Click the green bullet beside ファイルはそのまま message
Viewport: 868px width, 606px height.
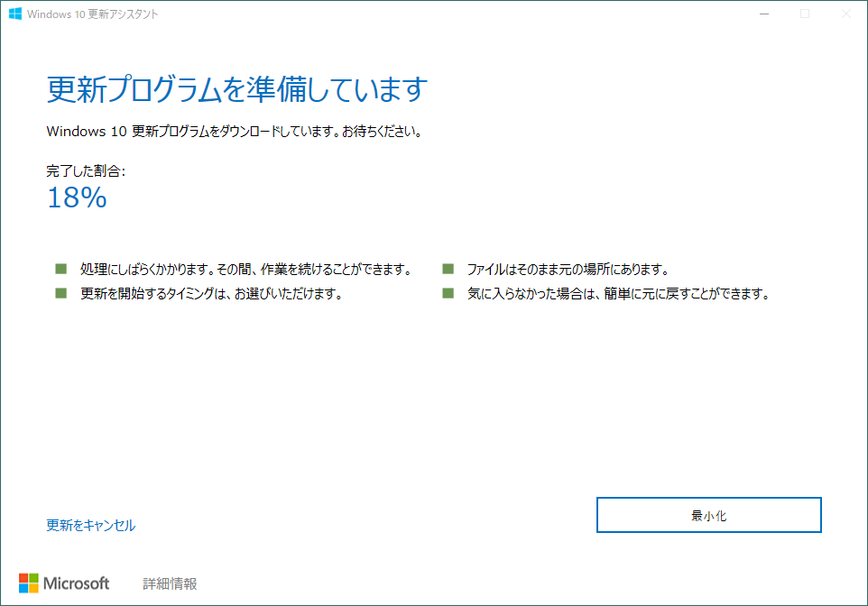(x=448, y=268)
